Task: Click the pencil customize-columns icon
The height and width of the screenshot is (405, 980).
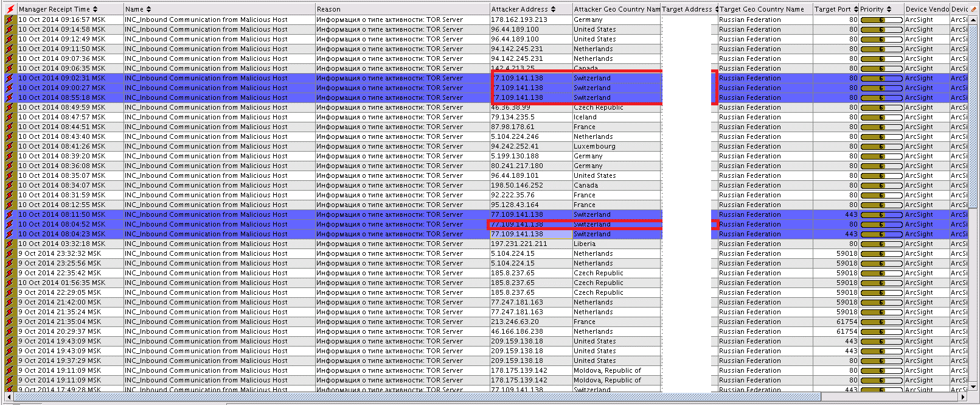Action: pos(974,9)
